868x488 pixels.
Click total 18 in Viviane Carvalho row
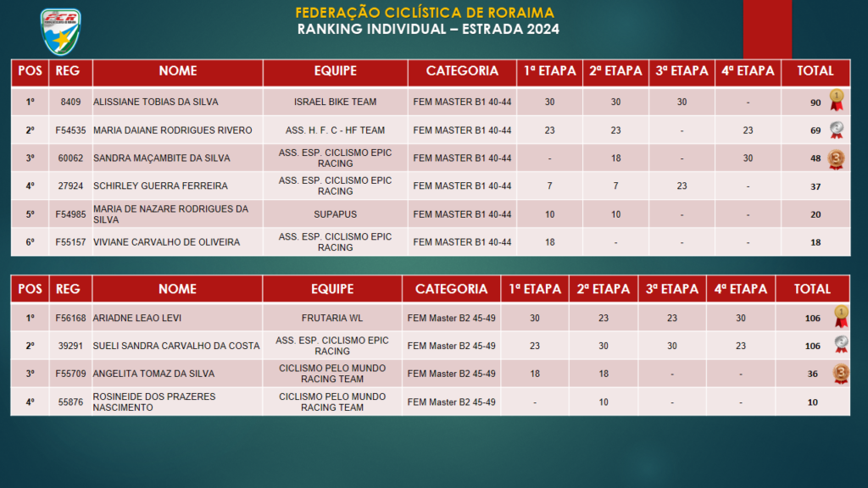[815, 243]
